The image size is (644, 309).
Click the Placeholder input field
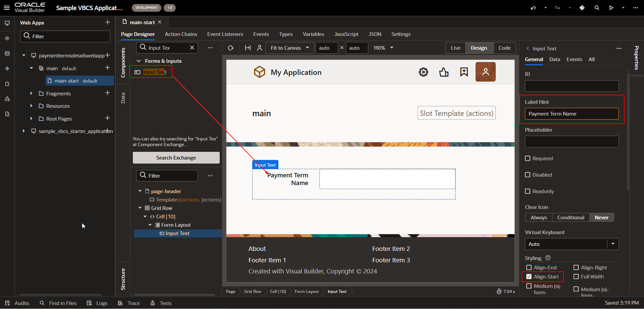pos(572,142)
